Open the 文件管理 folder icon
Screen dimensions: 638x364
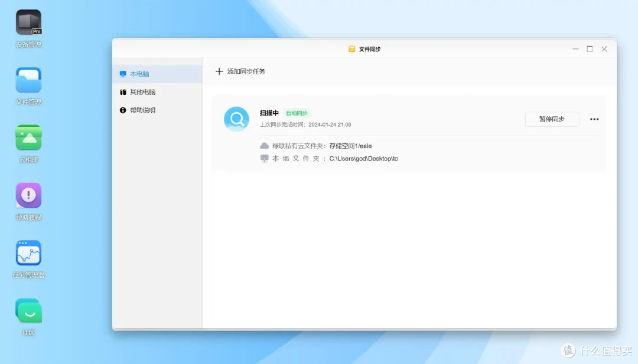28,80
